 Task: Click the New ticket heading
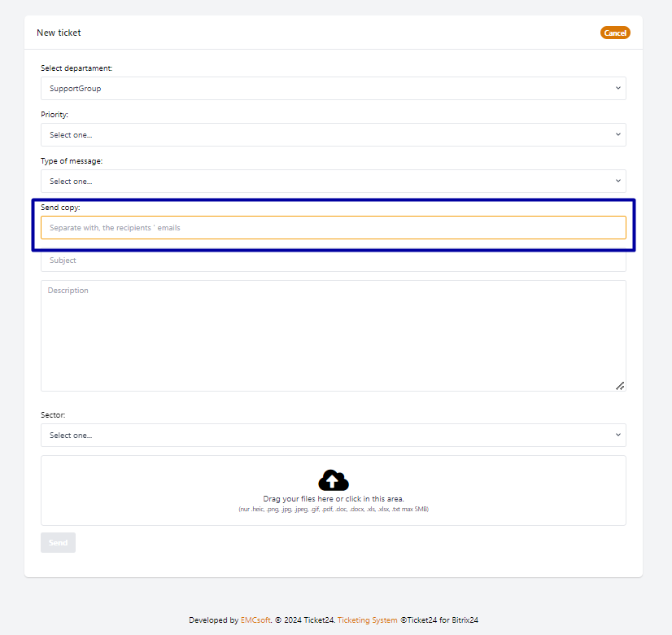coord(59,33)
